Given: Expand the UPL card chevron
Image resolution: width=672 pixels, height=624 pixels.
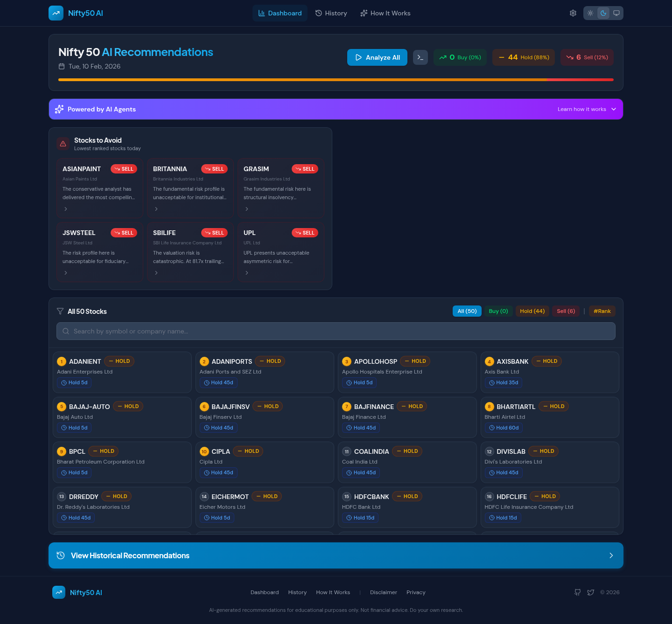Looking at the screenshot, I should tap(247, 273).
